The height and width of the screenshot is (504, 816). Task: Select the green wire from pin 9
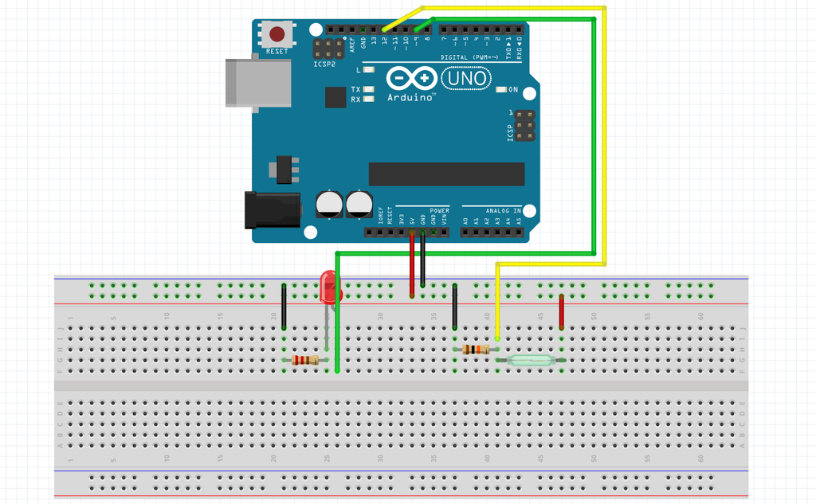click(x=593, y=135)
